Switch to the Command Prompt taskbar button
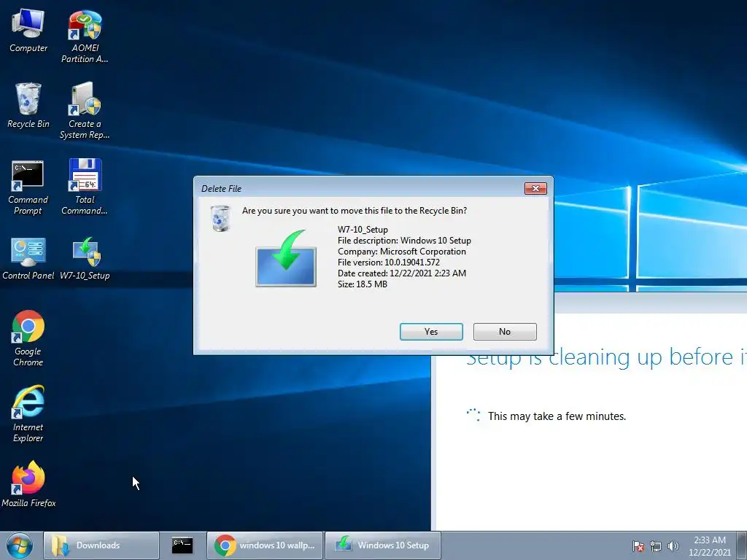This screenshot has width=747, height=560. pyautogui.click(x=182, y=545)
